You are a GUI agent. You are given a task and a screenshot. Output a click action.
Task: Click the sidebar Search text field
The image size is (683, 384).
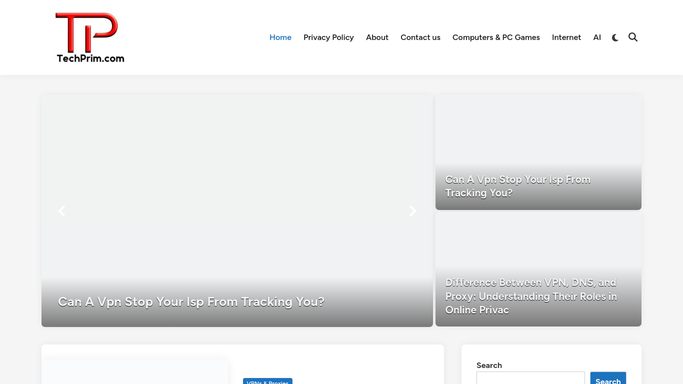pyautogui.click(x=530, y=378)
